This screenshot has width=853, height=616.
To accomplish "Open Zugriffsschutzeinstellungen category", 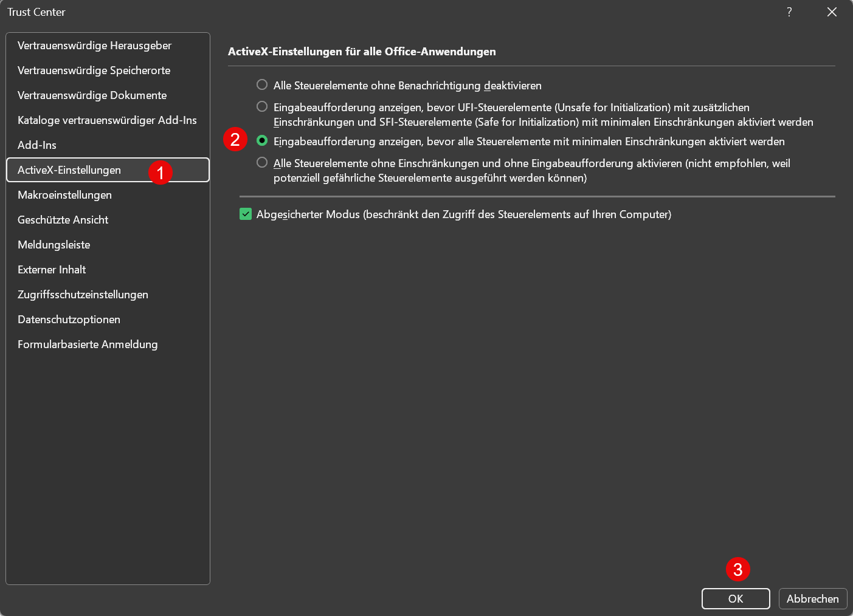I will 108,295.
